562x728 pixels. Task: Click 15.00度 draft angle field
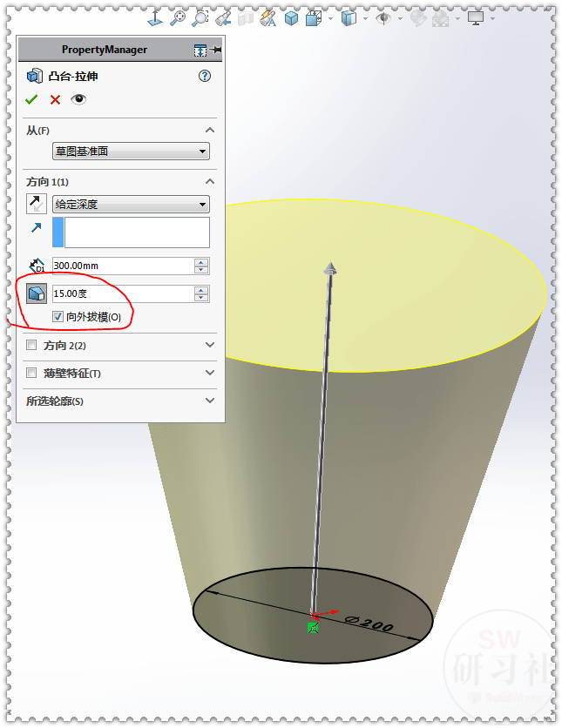pos(123,293)
